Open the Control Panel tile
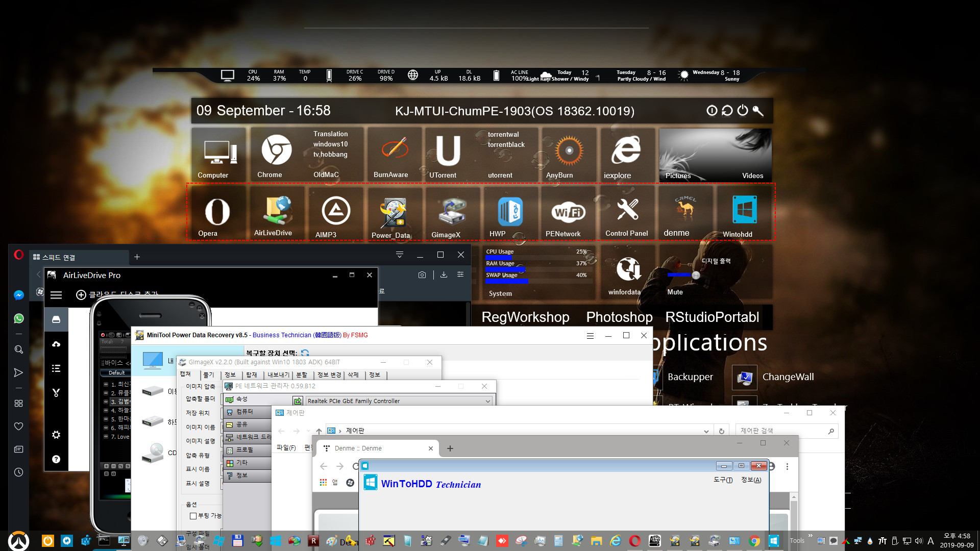The height and width of the screenshot is (551, 980). pyautogui.click(x=627, y=213)
